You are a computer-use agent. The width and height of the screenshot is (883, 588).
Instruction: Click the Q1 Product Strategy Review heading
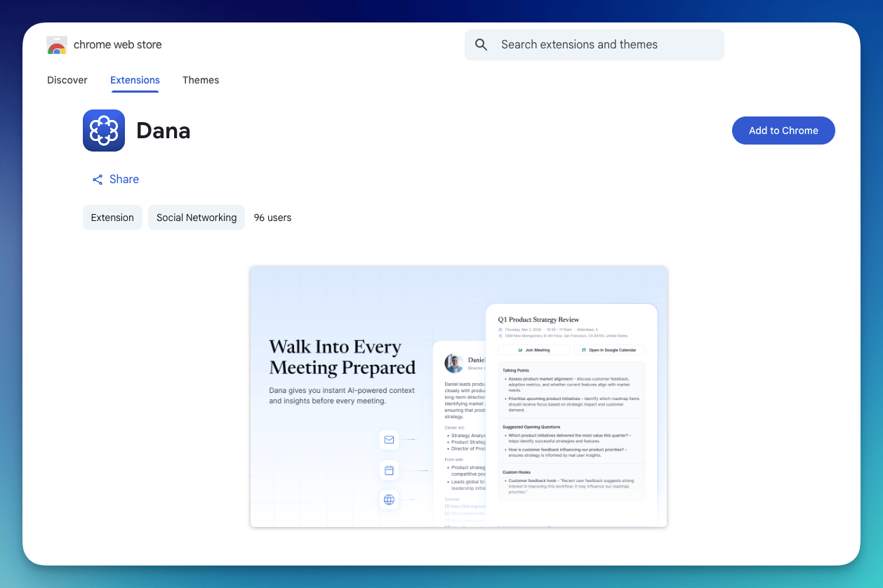coord(538,320)
